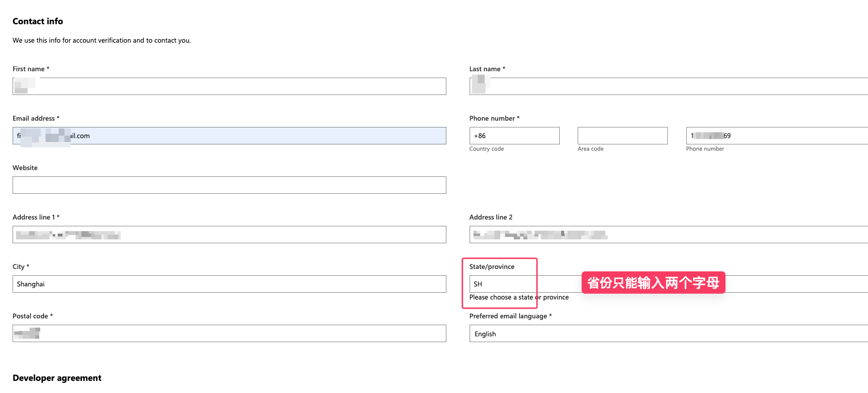Click the empty Website input field
The image size is (868, 393).
click(229, 185)
